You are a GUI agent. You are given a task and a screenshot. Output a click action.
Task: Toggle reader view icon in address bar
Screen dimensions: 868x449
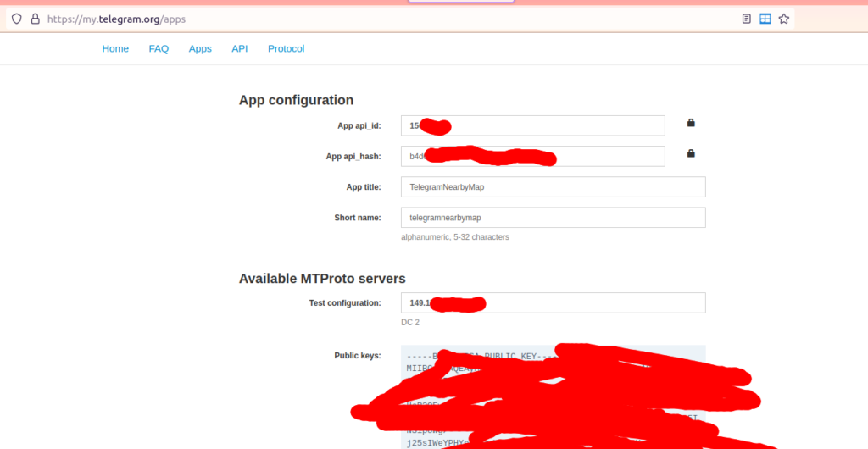746,19
